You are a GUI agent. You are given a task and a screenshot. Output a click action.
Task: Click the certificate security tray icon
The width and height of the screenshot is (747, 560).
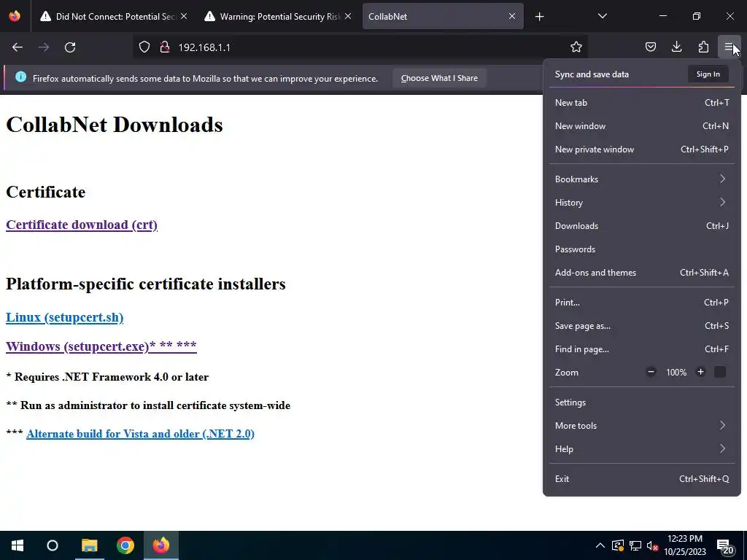point(617,545)
